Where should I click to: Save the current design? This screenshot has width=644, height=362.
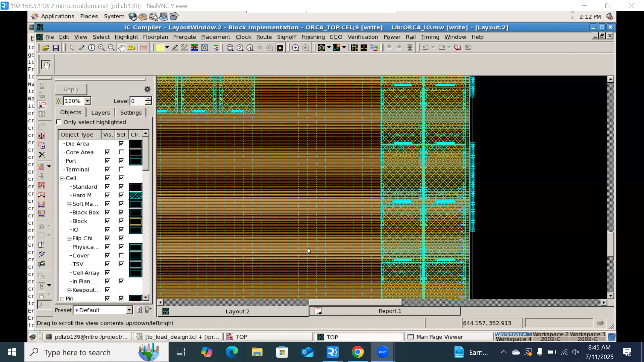(x=56, y=47)
